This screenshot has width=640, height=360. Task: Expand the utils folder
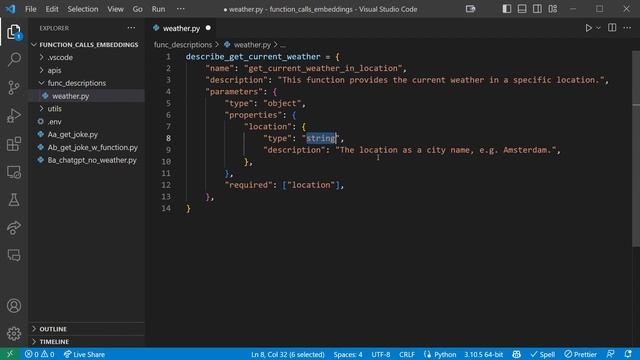[86, 109]
